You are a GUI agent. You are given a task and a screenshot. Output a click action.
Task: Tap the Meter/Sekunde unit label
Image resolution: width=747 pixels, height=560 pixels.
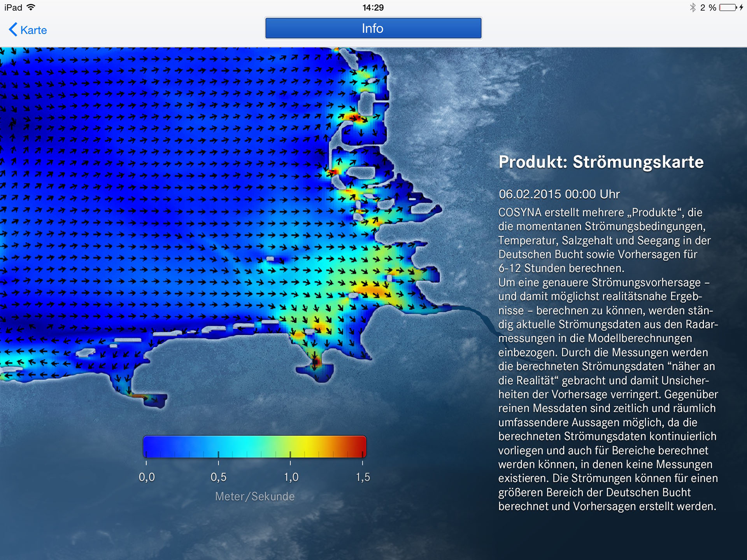click(x=255, y=497)
